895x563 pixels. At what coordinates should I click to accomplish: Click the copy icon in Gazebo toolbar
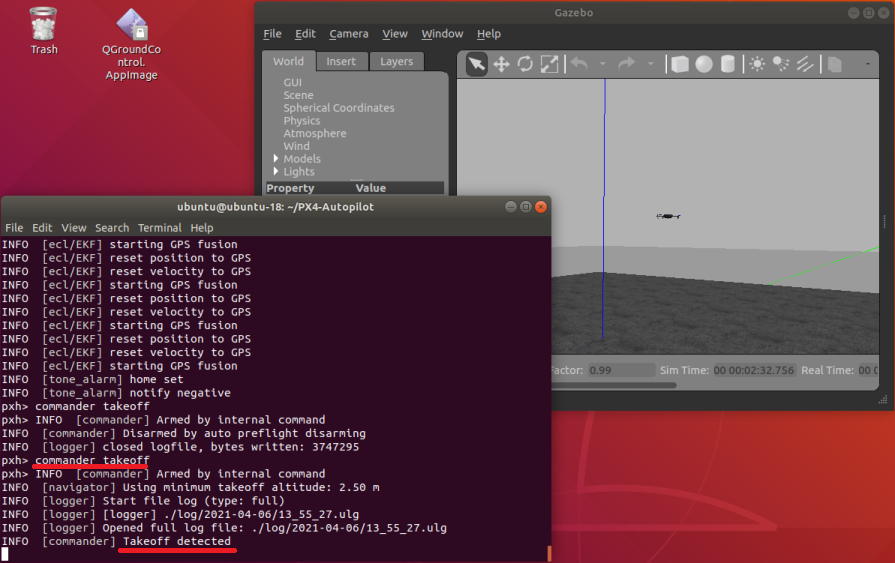834,64
